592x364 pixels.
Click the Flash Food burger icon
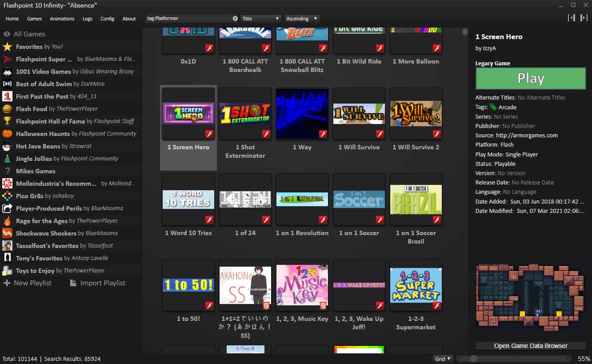(x=7, y=109)
